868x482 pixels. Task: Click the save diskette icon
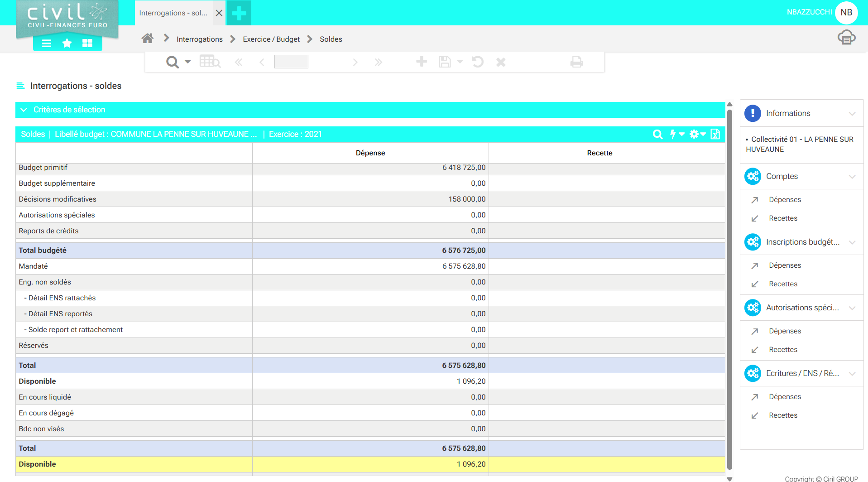tap(445, 62)
